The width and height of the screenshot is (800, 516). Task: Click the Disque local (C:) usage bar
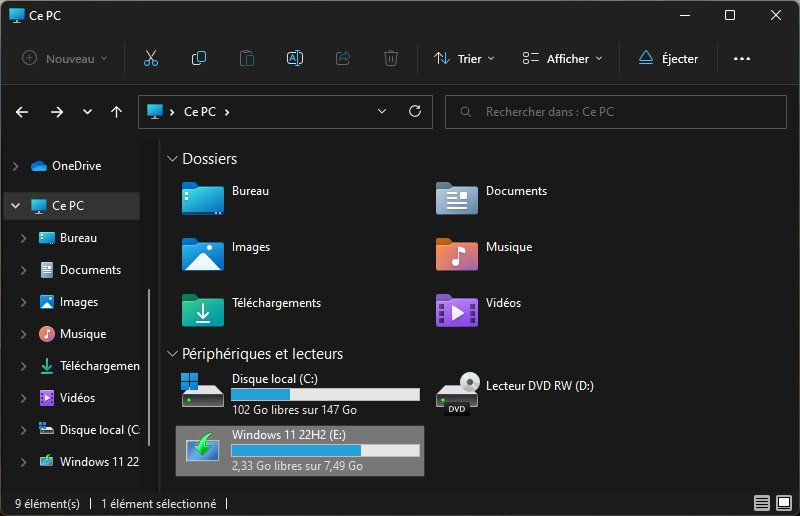(326, 395)
